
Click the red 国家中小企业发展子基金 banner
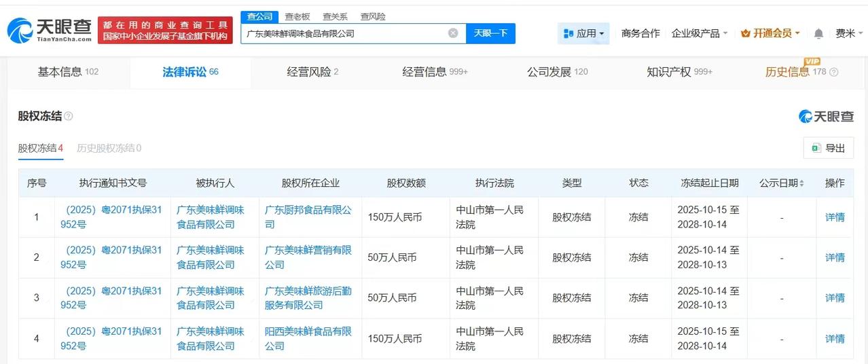(165, 31)
